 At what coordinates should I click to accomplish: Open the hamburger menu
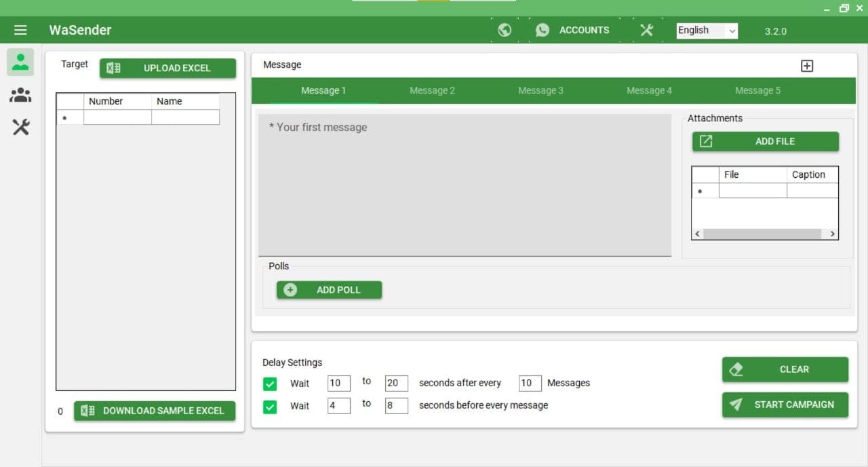click(x=20, y=30)
